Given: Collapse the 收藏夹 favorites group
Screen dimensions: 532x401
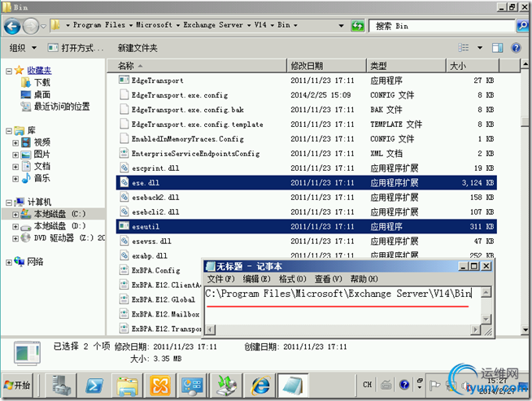Looking at the screenshot, I should point(9,71).
